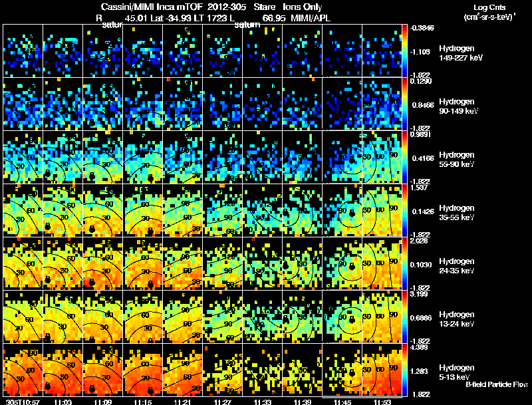Click the color bar for Hydrogen 149-227 keV
The image size is (532, 405).
[x=404, y=51]
